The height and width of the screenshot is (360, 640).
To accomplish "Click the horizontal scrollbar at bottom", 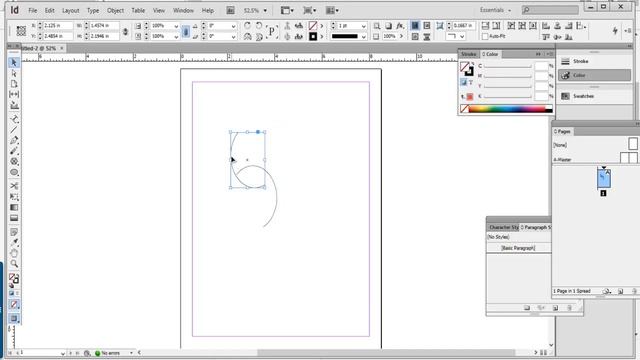I will (386, 353).
